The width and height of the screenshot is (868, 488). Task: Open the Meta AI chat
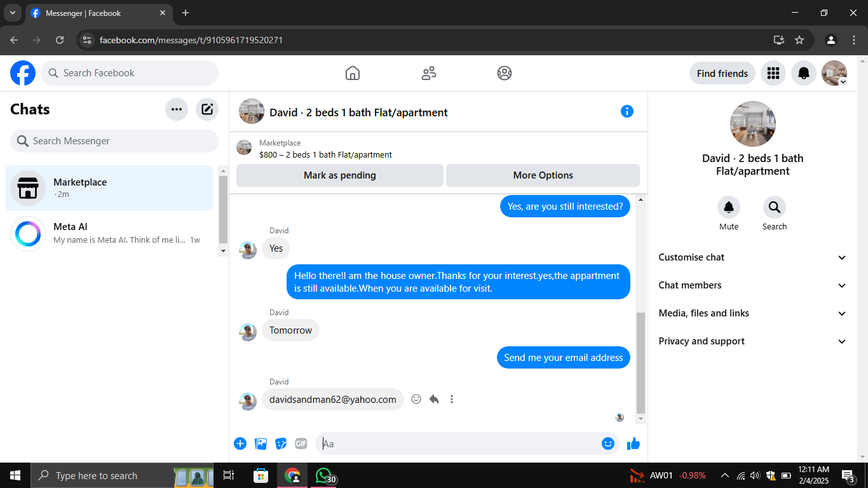click(x=109, y=234)
